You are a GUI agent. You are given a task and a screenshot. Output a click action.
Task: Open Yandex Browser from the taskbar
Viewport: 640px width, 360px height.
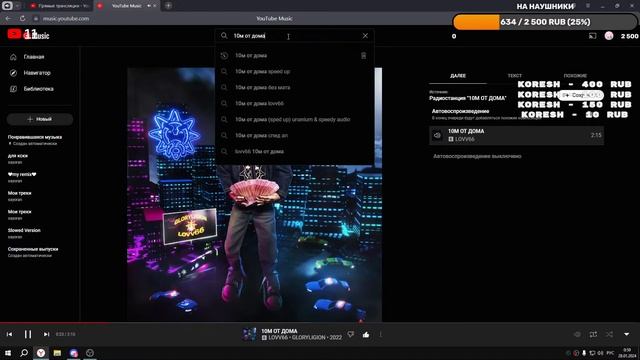pyautogui.click(x=41, y=353)
